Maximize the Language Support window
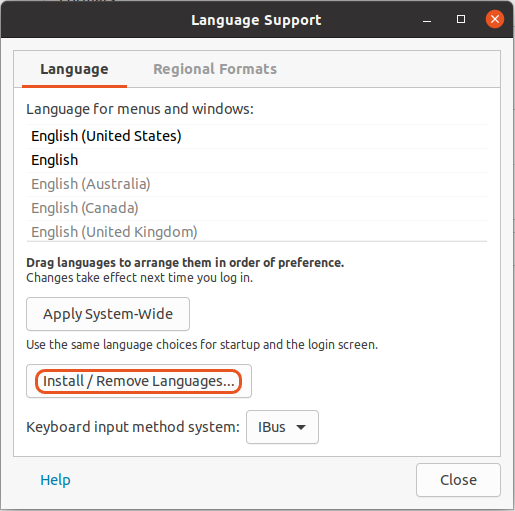This screenshot has height=511, width=515. pyautogui.click(x=461, y=19)
